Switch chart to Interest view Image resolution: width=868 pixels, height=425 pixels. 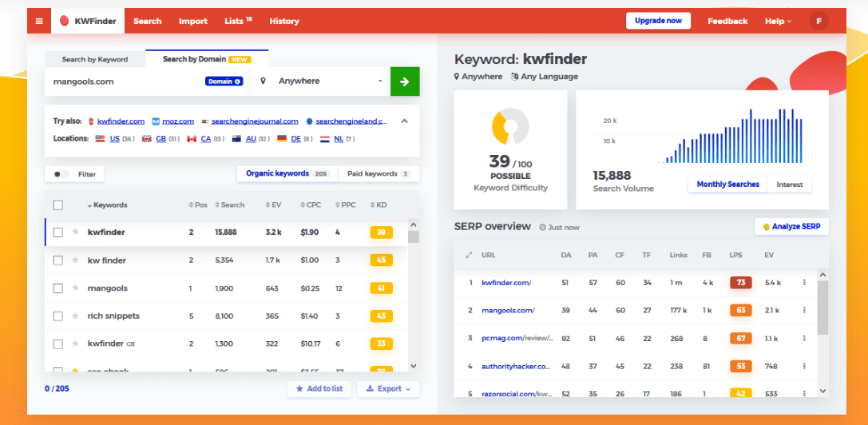tap(790, 185)
